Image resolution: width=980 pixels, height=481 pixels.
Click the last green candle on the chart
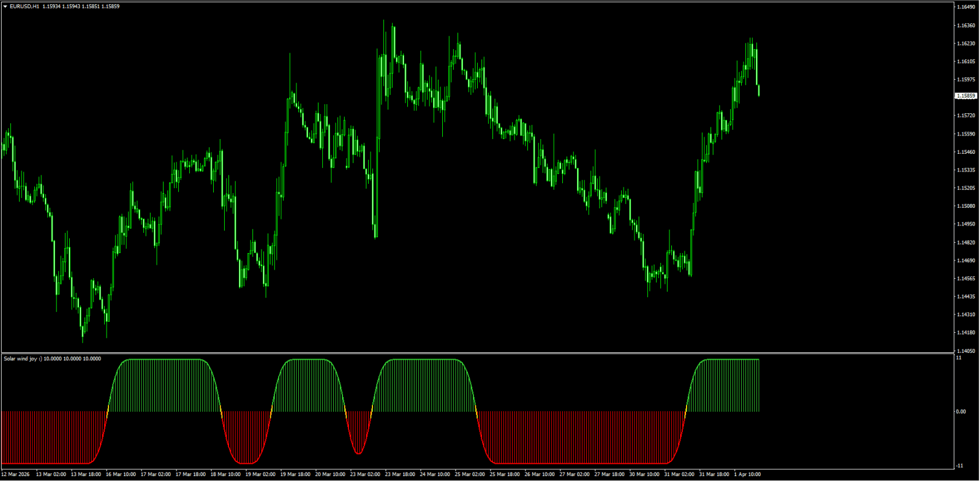tap(759, 91)
